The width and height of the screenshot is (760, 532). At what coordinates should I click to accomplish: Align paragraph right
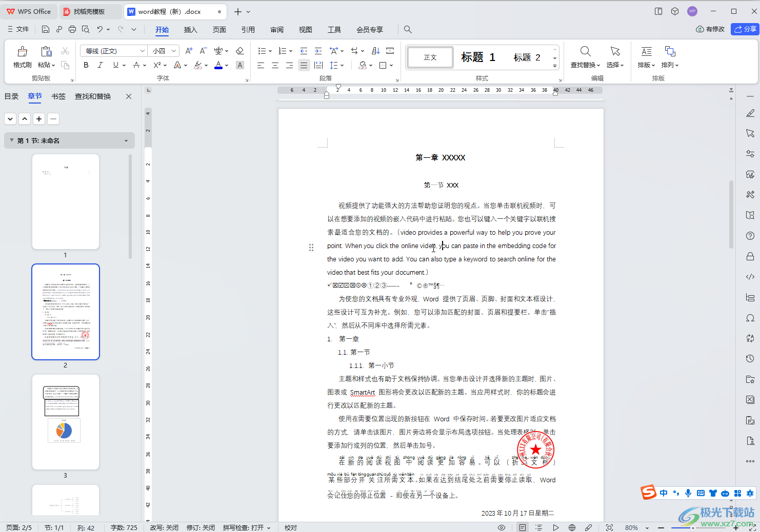point(289,65)
